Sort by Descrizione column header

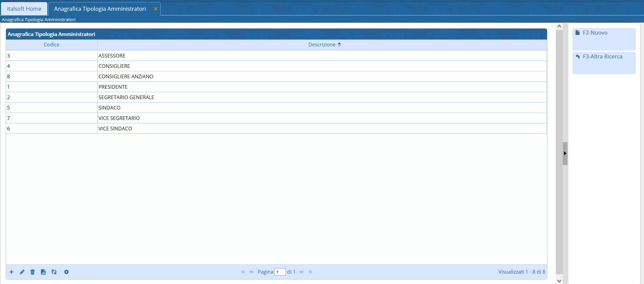(322, 45)
